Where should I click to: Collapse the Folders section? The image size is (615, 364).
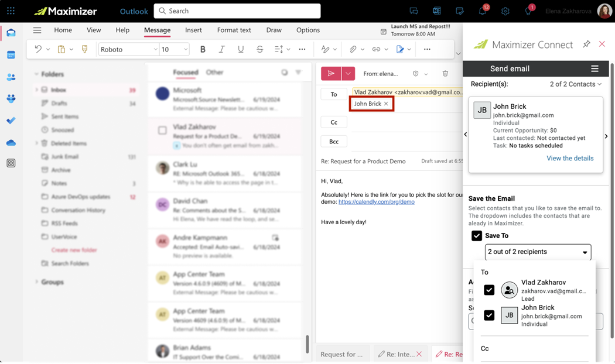click(x=36, y=74)
